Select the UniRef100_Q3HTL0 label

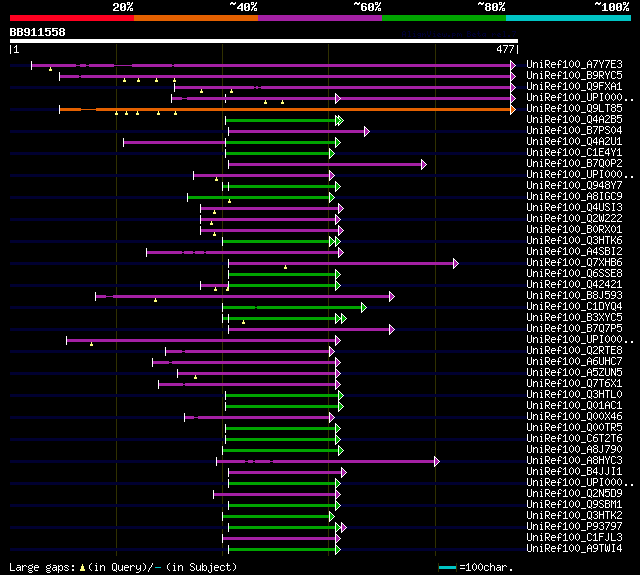[574, 395]
